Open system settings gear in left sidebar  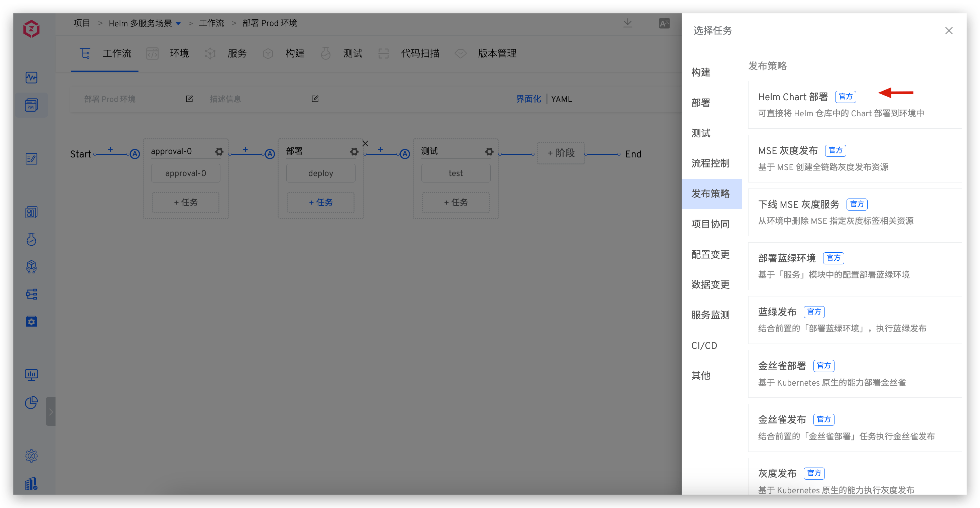pos(31,456)
